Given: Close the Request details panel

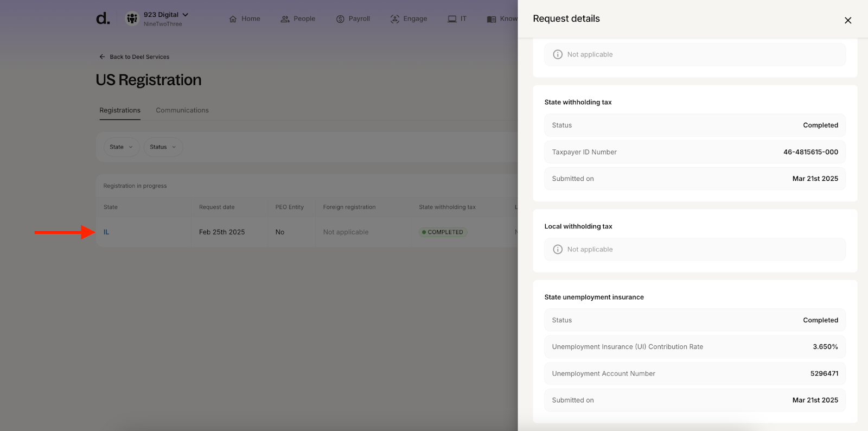Looking at the screenshot, I should 848,21.
